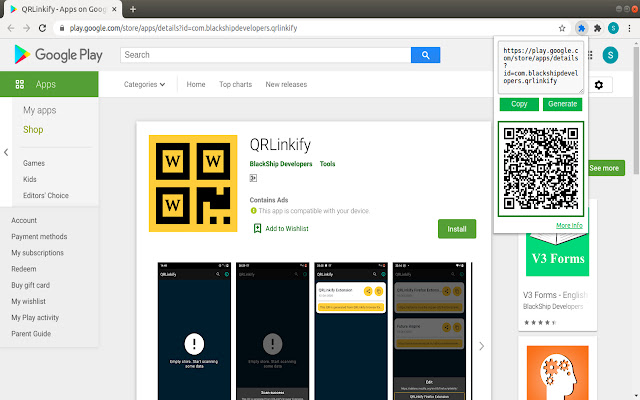Click the green Install button
This screenshot has height=400, width=640.
(457, 229)
